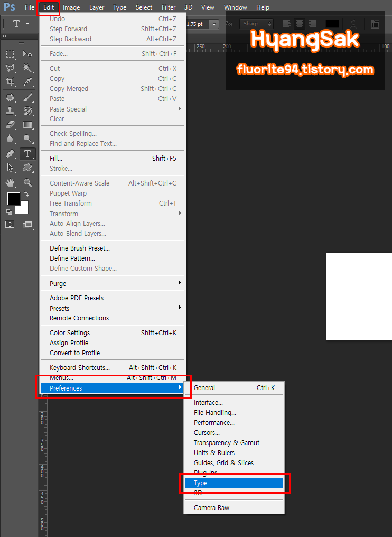The width and height of the screenshot is (392, 537).
Task: Click the Create Warped Text icon
Action: point(353,24)
